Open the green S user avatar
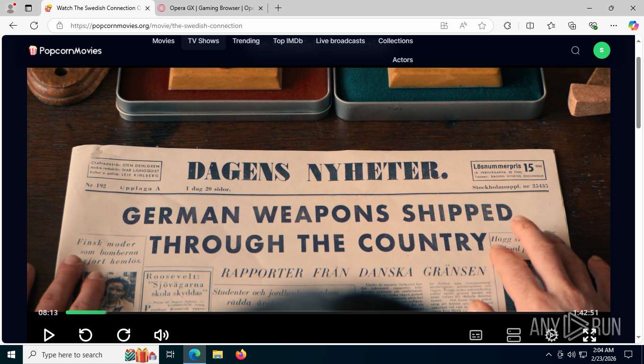The image size is (644, 364). [602, 50]
